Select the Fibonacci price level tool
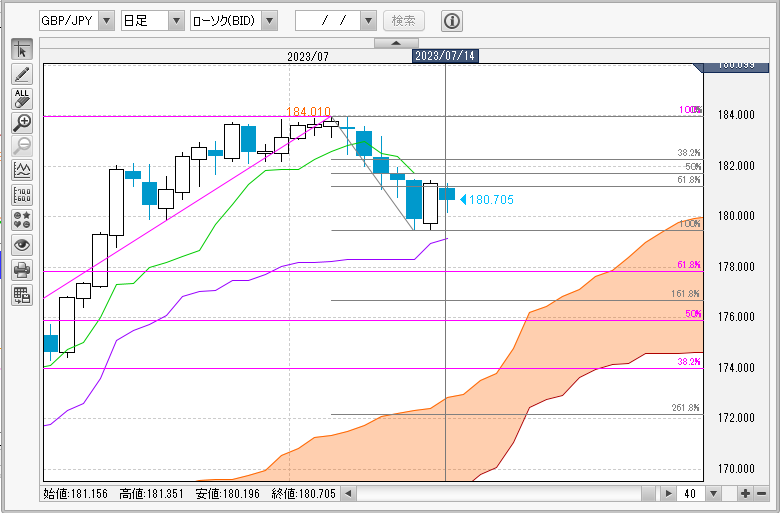The height and width of the screenshot is (513, 780). click(22, 195)
